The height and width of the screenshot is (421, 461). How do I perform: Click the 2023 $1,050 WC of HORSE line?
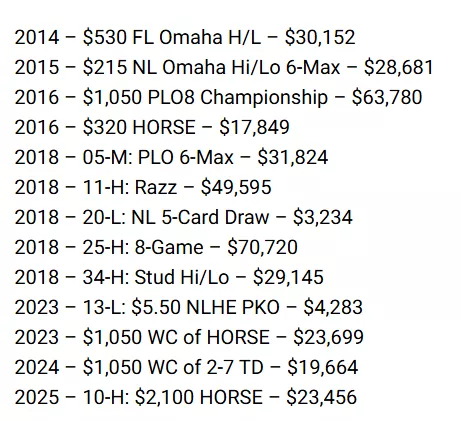click(189, 337)
